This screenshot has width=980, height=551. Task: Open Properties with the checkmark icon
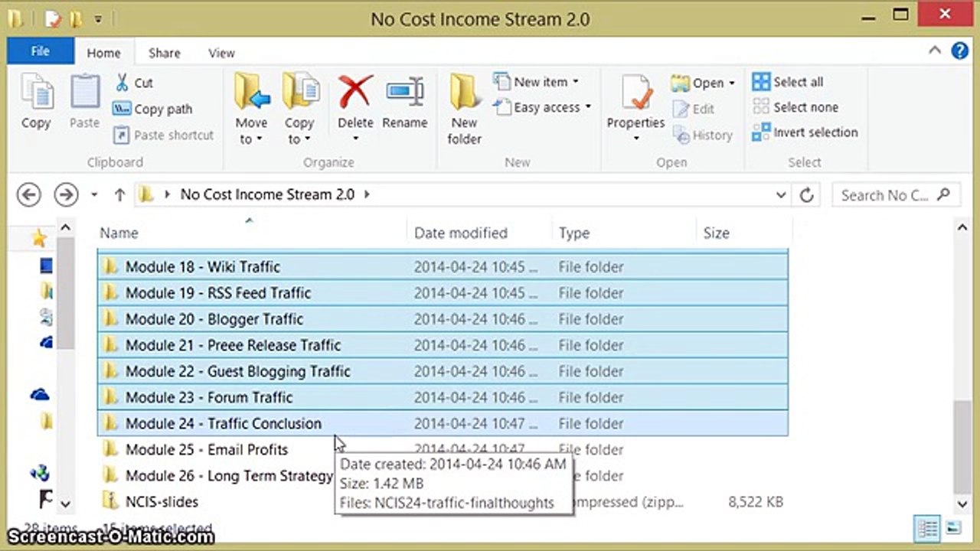coord(635,93)
